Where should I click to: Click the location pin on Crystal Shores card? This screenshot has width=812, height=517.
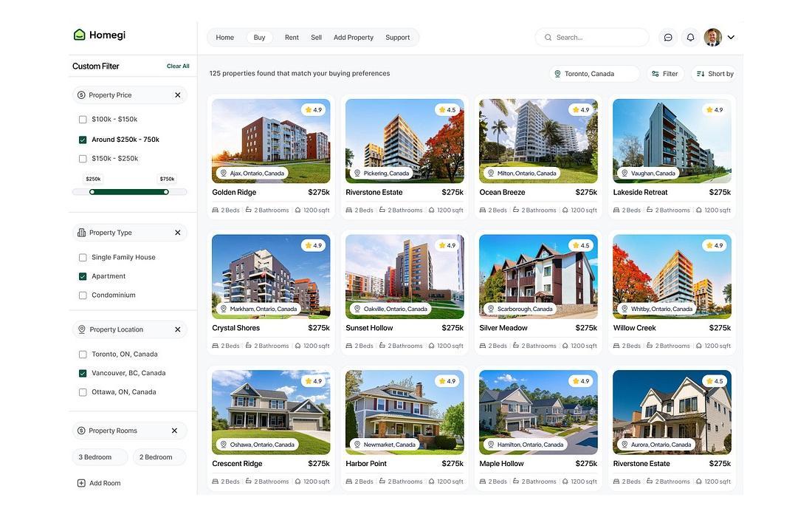click(224, 309)
